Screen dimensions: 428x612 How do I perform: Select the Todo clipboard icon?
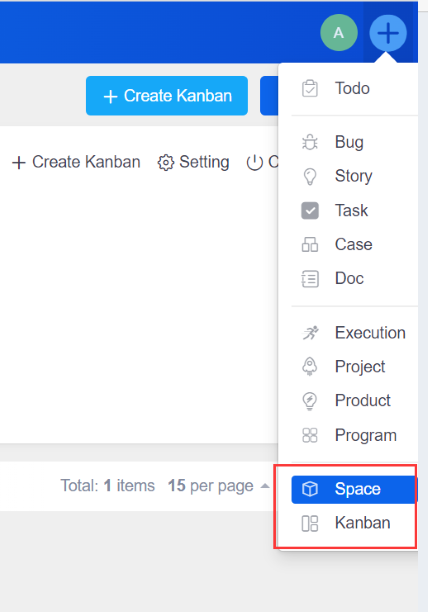click(310, 88)
